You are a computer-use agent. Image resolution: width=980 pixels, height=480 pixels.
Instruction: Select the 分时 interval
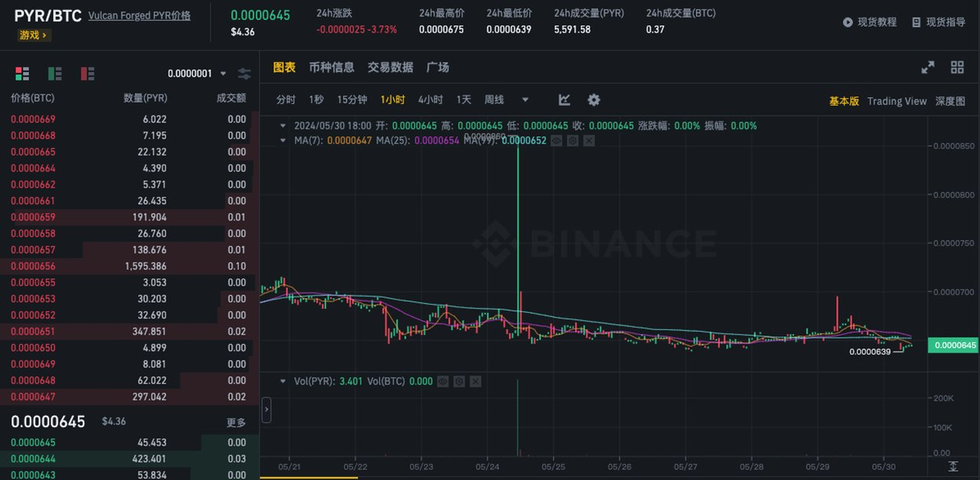286,100
